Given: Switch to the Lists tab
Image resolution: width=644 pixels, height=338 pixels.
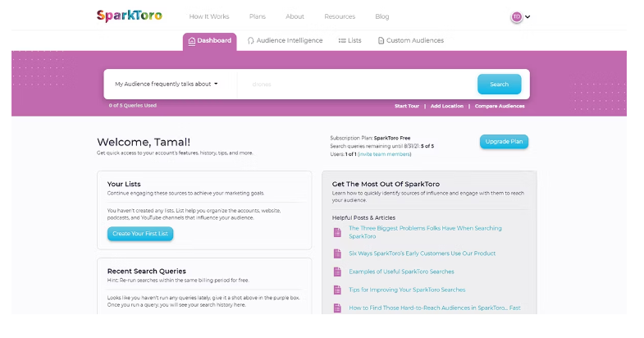Looking at the screenshot, I should [350, 41].
